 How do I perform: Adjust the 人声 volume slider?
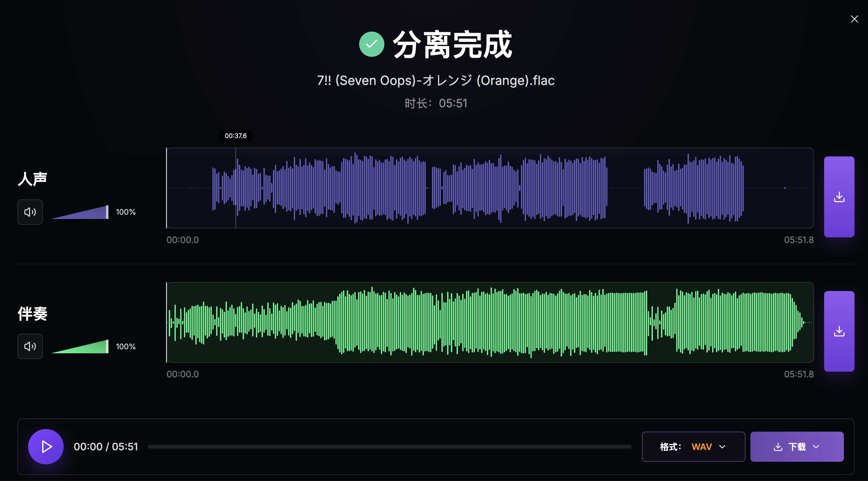tap(80, 212)
